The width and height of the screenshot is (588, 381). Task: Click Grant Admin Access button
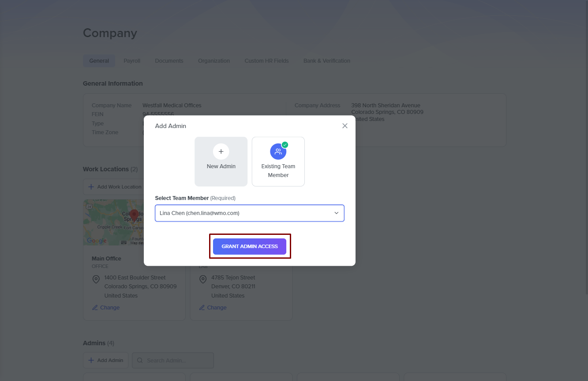[x=250, y=246]
